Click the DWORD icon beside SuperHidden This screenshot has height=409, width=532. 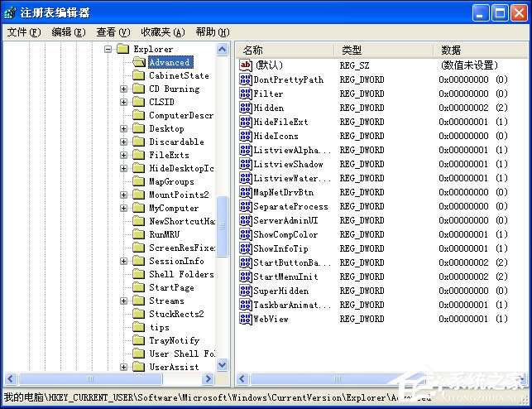[x=246, y=291]
